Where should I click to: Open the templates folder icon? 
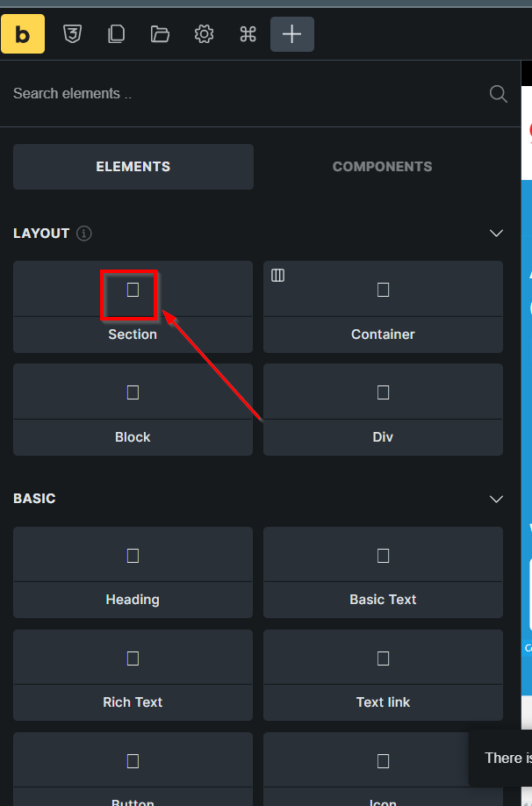(160, 34)
